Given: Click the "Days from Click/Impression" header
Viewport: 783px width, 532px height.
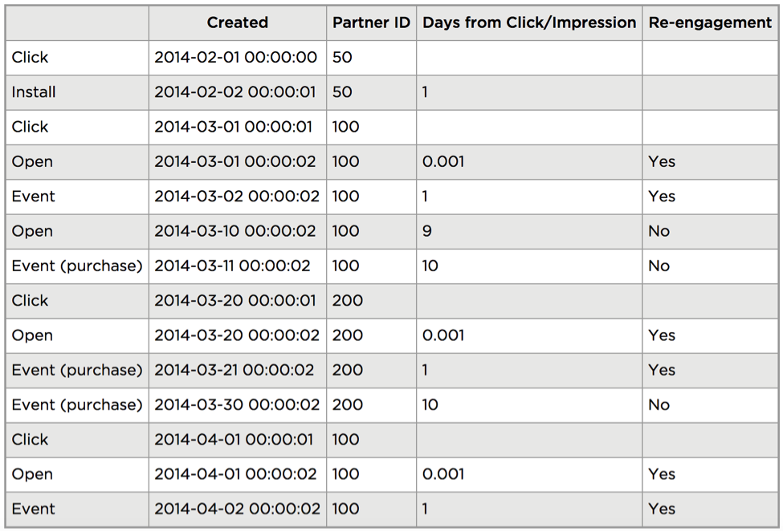Looking at the screenshot, I should (x=529, y=22).
